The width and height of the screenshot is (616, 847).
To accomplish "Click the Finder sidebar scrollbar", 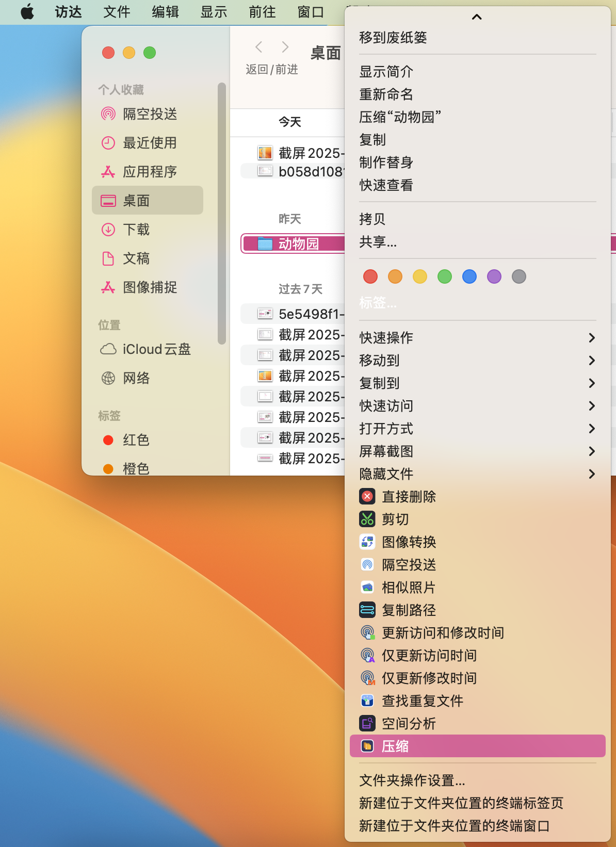I will point(222,213).
